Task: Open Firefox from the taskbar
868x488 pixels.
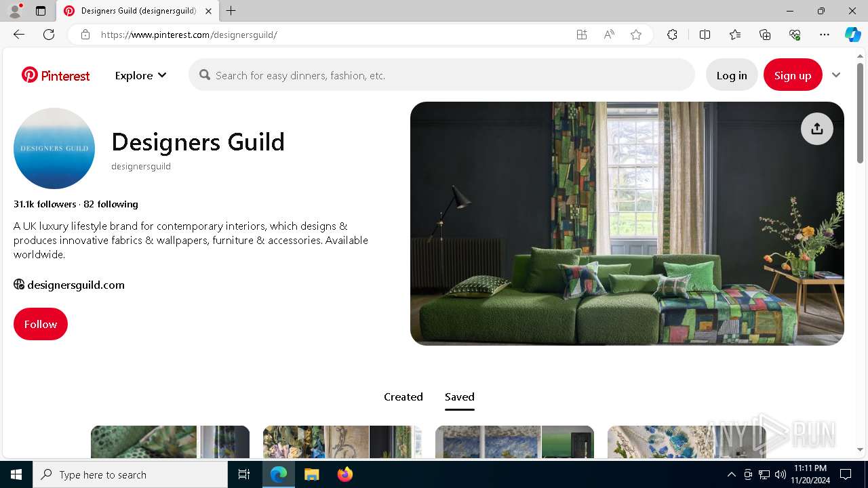Action: (344, 474)
